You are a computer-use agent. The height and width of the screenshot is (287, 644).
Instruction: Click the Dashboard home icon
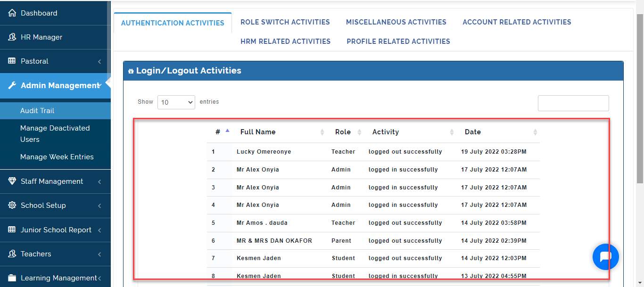12,13
